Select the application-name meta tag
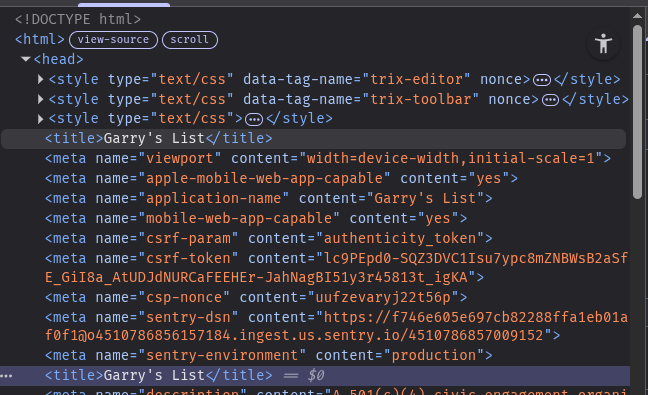This screenshot has height=395, width=648. pyautogui.click(x=269, y=198)
